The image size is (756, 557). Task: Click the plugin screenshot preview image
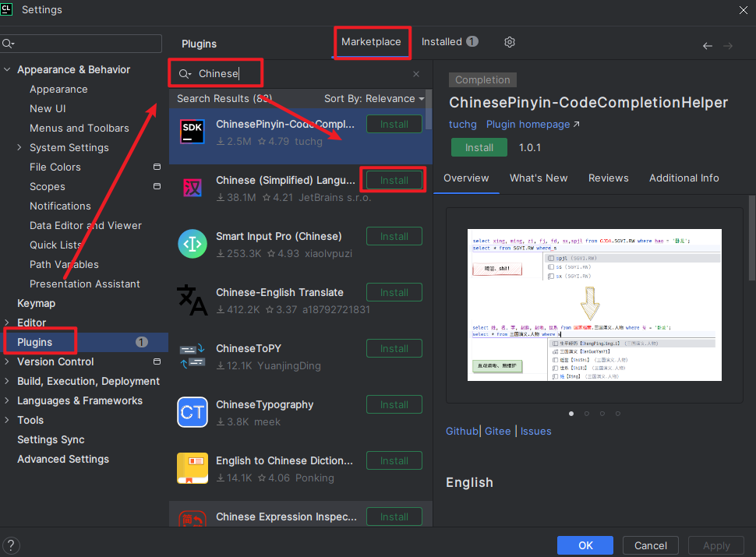(594, 305)
